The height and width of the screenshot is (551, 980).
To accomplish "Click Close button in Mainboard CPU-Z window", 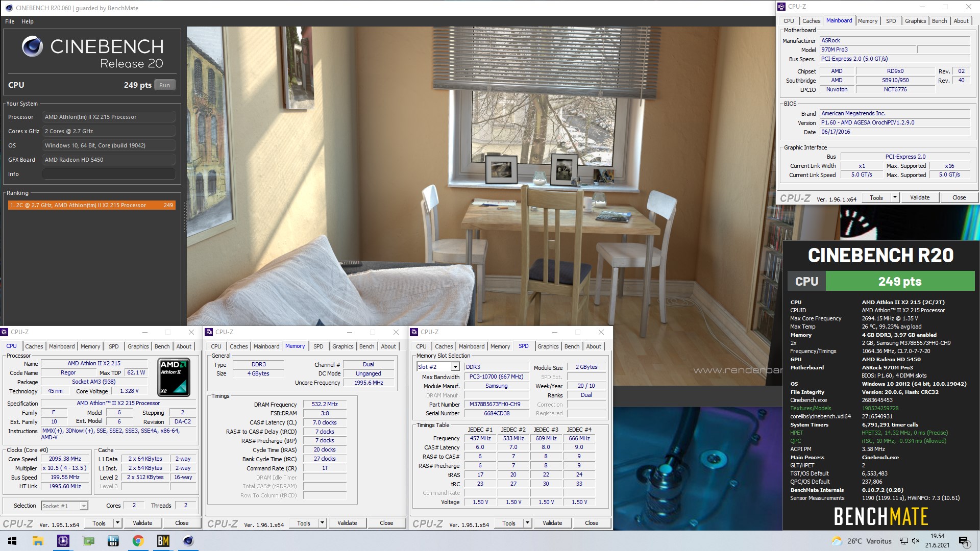I will pos(959,197).
